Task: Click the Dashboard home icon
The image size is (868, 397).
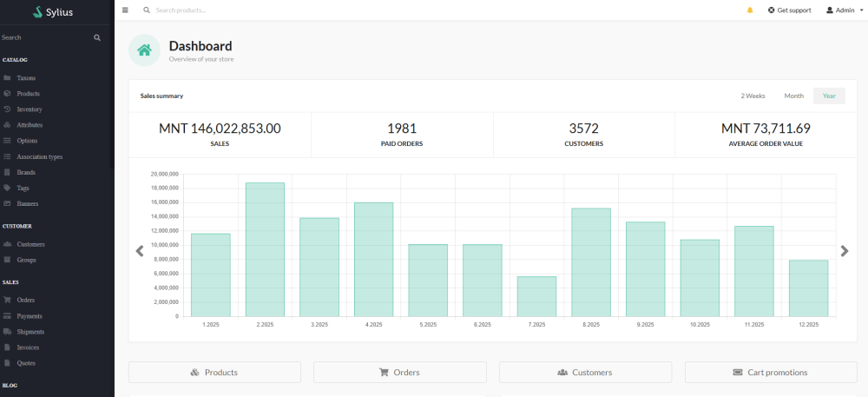Action: 144,50
